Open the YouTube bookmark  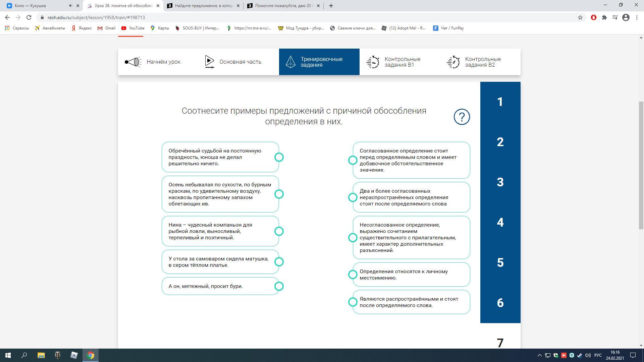point(133,28)
